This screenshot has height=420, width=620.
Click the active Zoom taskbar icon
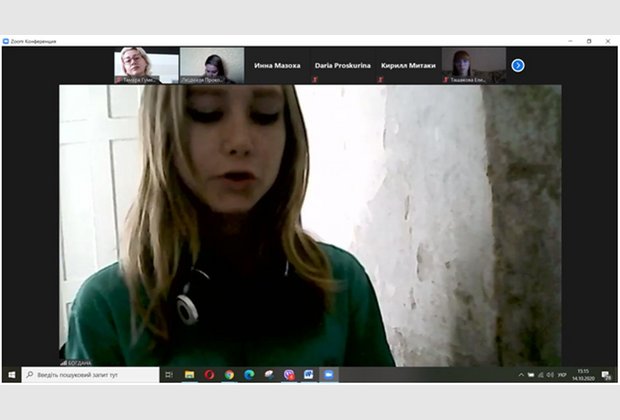point(328,375)
